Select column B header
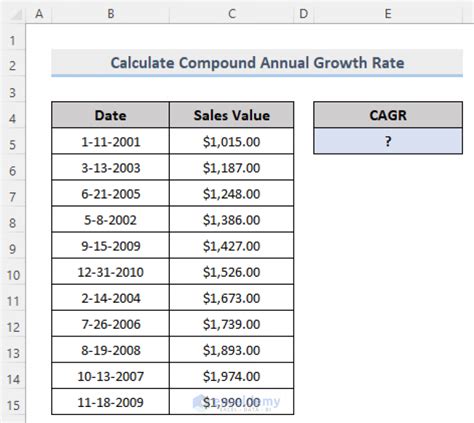The image size is (474, 423). [111, 14]
